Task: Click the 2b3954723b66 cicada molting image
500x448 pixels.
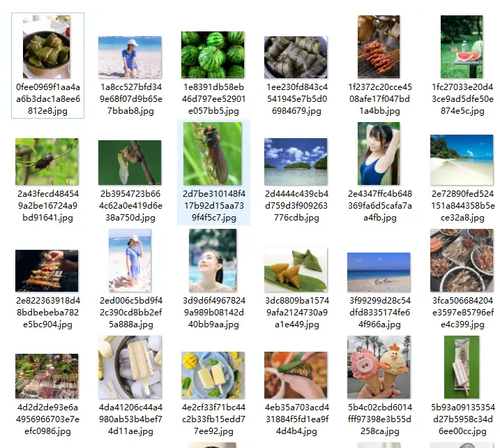Action: (130, 163)
